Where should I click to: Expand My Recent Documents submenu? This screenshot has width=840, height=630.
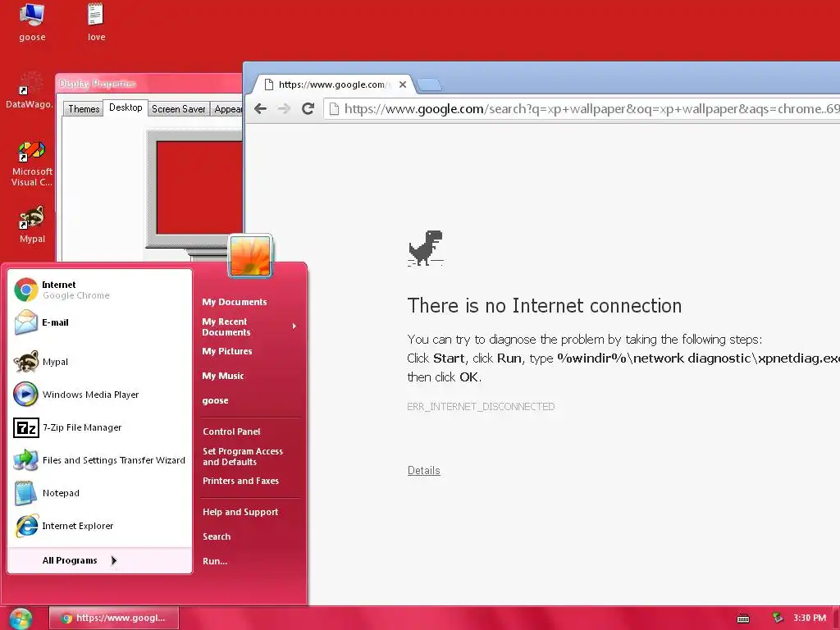249,326
